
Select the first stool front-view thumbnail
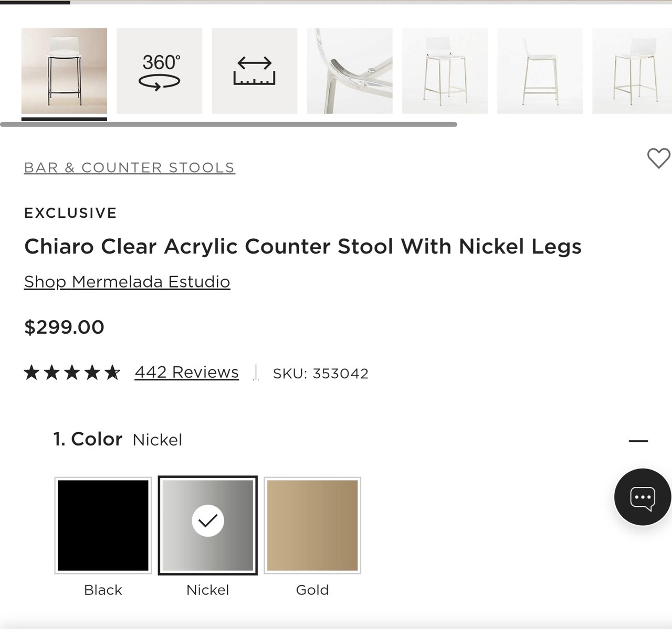(64, 71)
